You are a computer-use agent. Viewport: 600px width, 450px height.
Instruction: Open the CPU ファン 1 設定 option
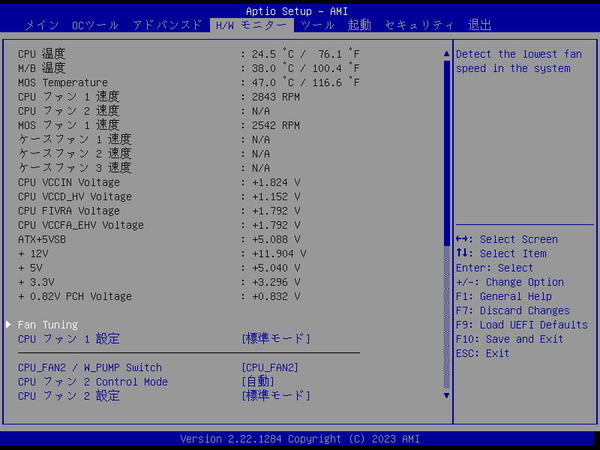point(276,339)
